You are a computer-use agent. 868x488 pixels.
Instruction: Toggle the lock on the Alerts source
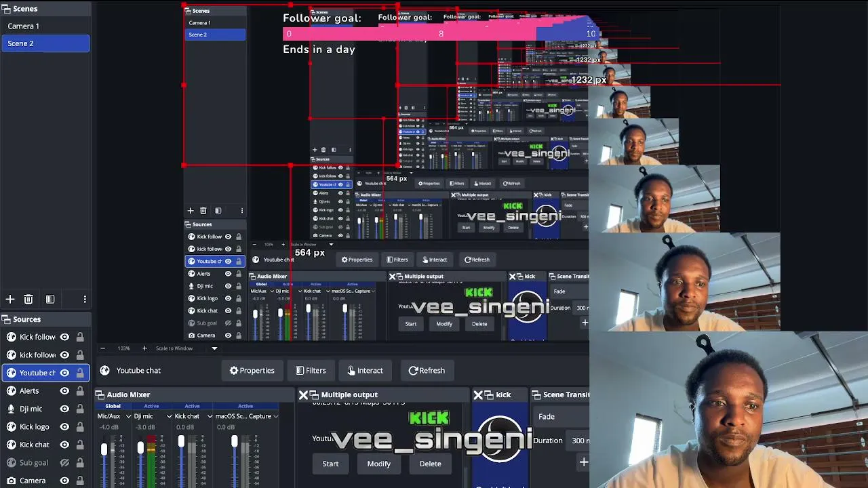(x=80, y=391)
